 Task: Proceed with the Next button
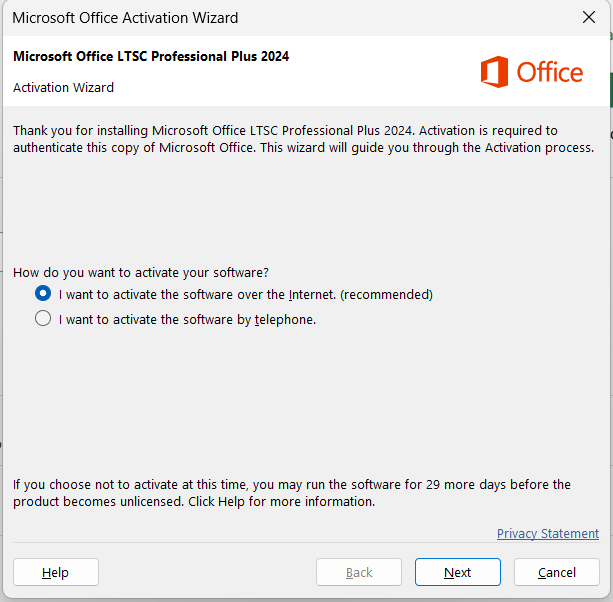458,572
